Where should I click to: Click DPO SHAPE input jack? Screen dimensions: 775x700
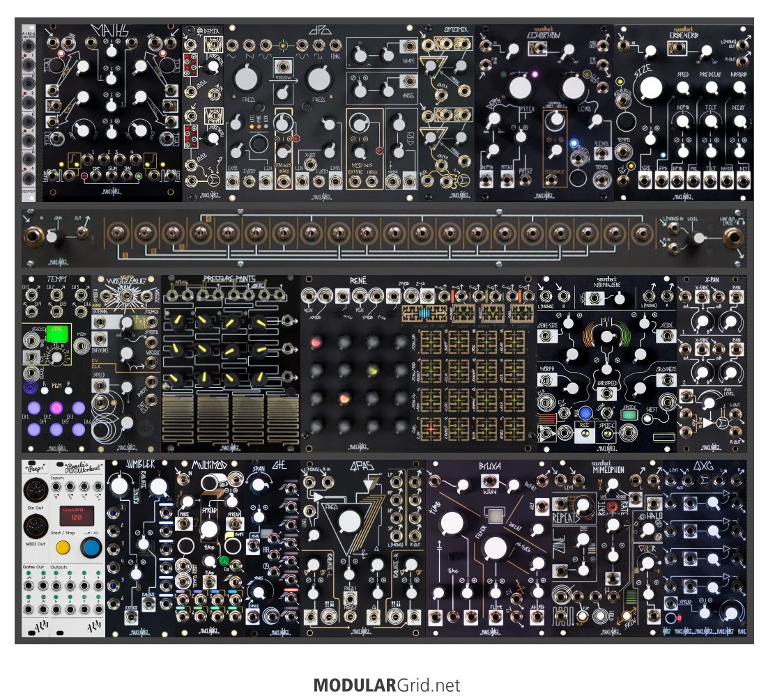pyautogui.click(x=408, y=47)
